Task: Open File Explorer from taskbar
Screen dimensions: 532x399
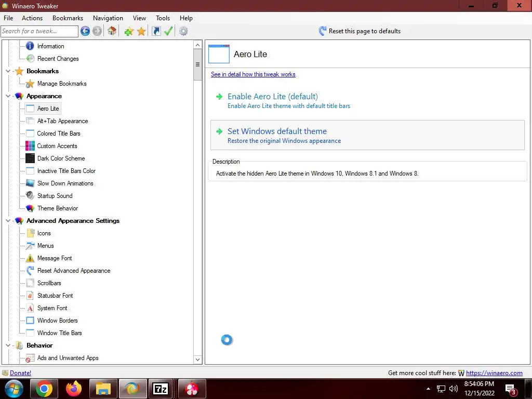Action: (x=103, y=389)
